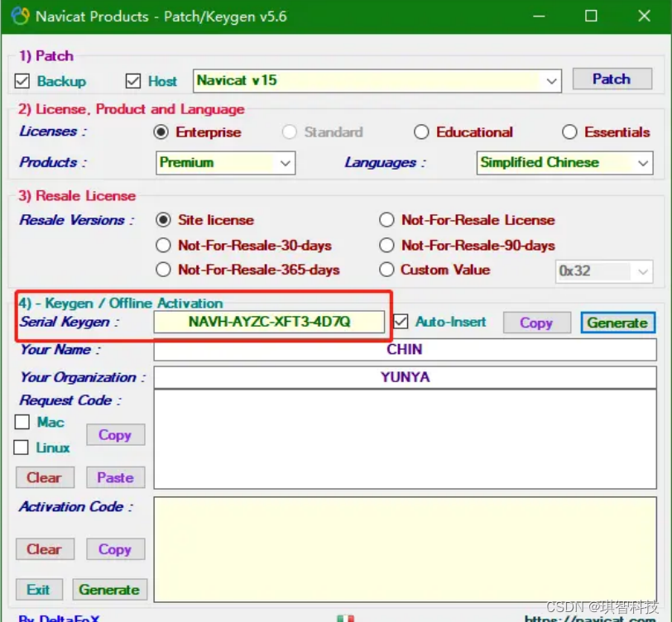Image resolution: width=672 pixels, height=622 pixels.
Task: Copy the Request Code
Action: pos(115,435)
